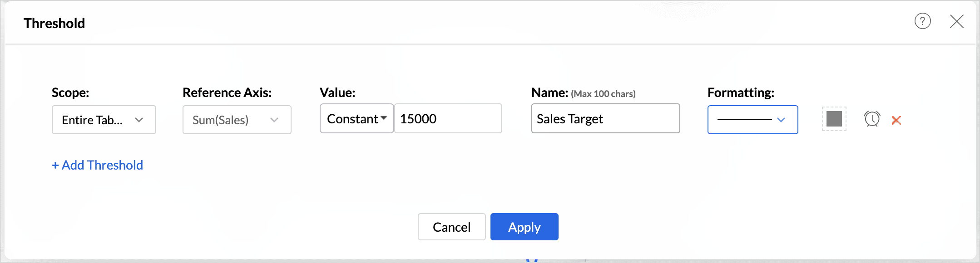The height and width of the screenshot is (263, 980).
Task: Click the value field containing 15000
Action: click(x=448, y=118)
